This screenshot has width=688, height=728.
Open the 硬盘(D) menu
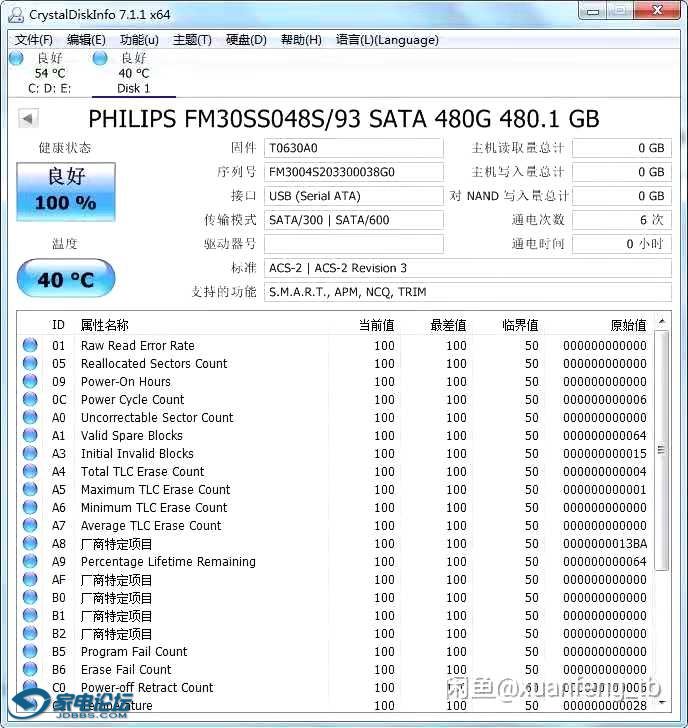(246, 40)
